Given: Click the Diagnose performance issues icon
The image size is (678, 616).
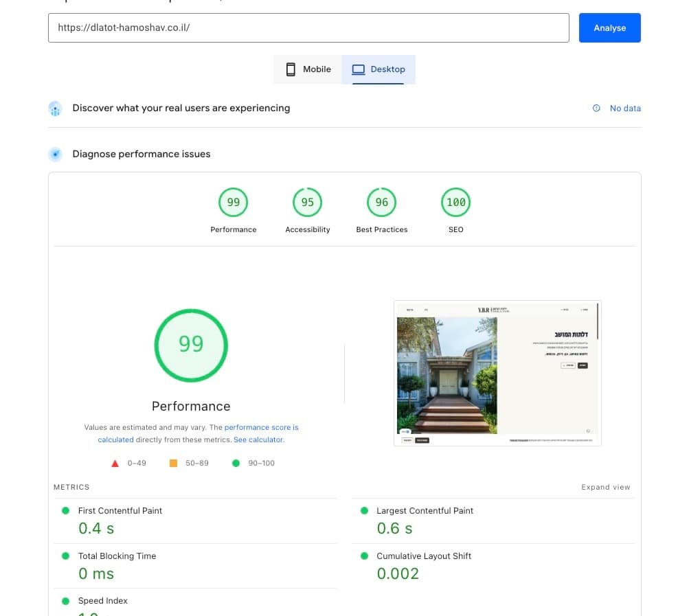Looking at the screenshot, I should 55,154.
